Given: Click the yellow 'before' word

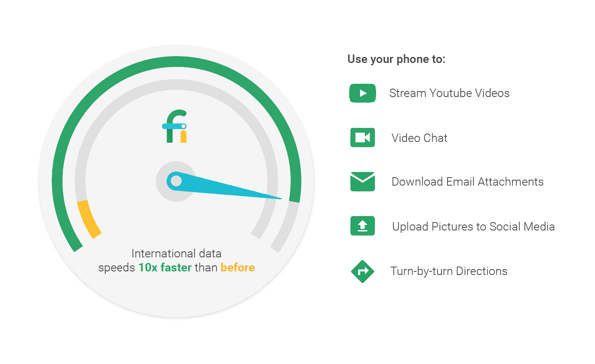Looking at the screenshot, I should 238,267.
